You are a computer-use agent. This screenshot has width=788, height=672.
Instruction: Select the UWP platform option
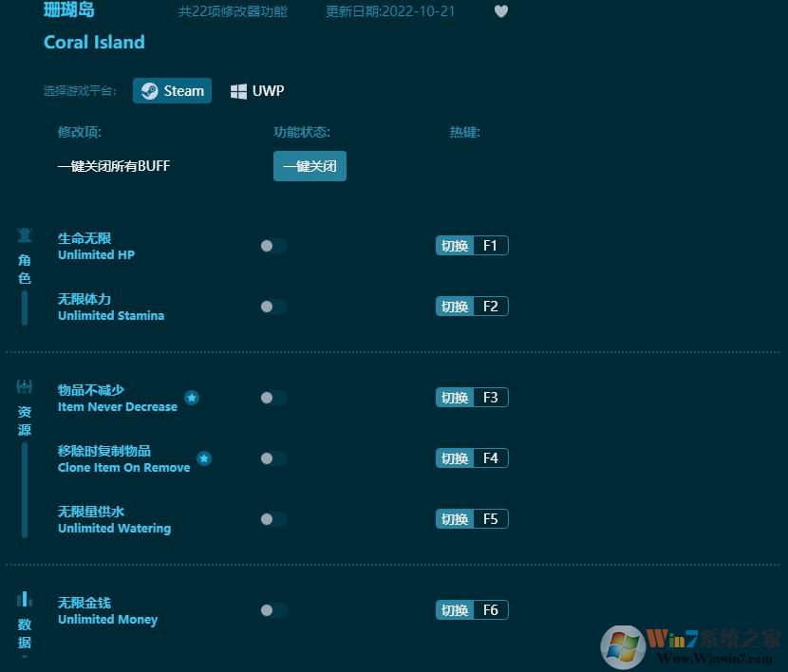[x=257, y=91]
